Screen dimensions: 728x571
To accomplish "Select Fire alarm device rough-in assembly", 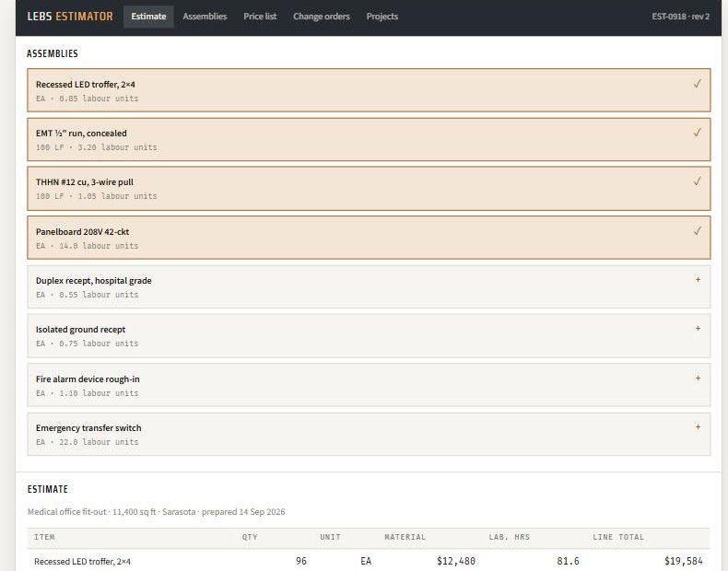I will pyautogui.click(x=369, y=385).
